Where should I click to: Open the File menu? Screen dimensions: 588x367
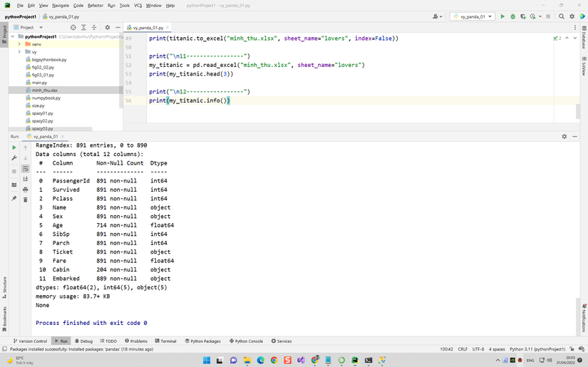(20, 6)
